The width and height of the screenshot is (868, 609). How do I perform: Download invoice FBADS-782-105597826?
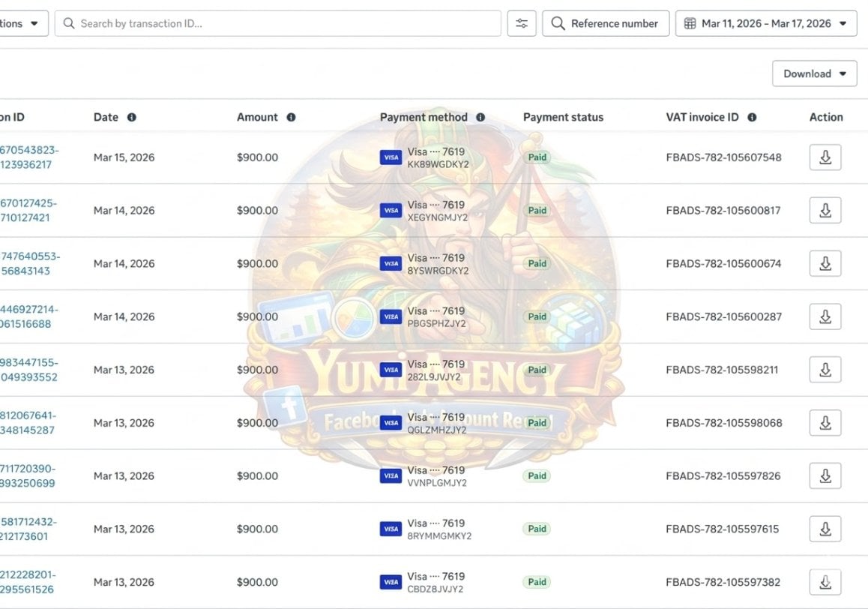pos(825,475)
